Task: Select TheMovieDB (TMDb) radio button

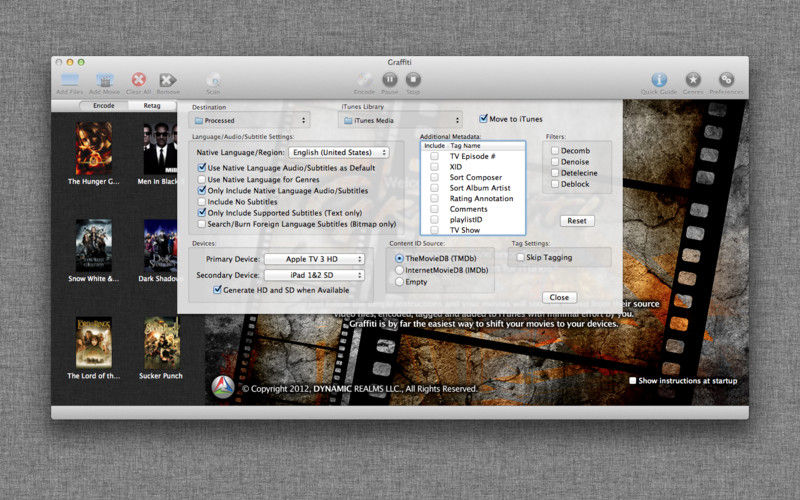Action: [x=399, y=259]
